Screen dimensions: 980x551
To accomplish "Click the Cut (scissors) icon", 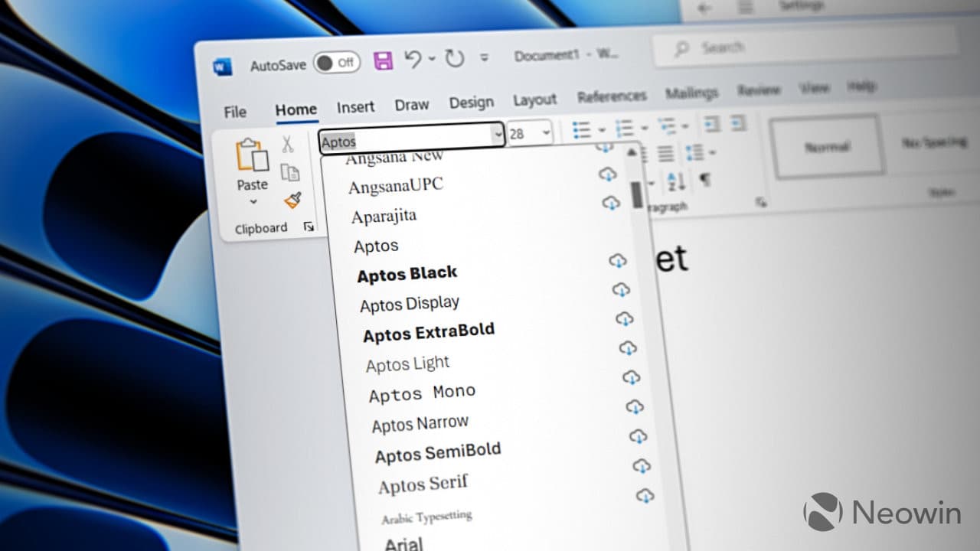I will (287, 144).
